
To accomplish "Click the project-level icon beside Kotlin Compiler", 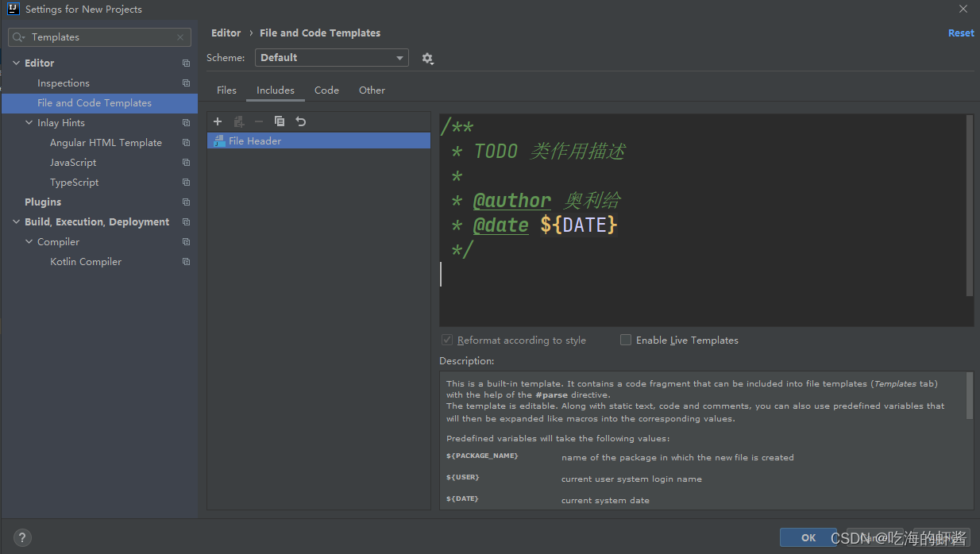I will point(186,262).
